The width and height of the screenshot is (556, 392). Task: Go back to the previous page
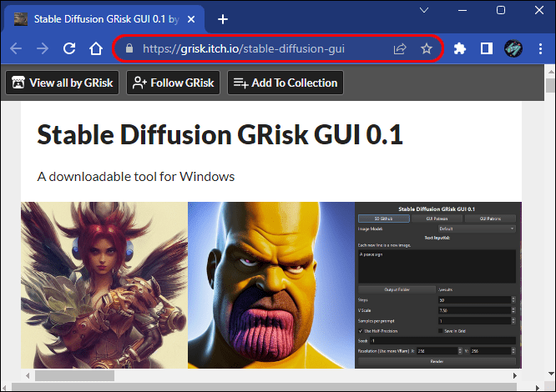pyautogui.click(x=16, y=48)
